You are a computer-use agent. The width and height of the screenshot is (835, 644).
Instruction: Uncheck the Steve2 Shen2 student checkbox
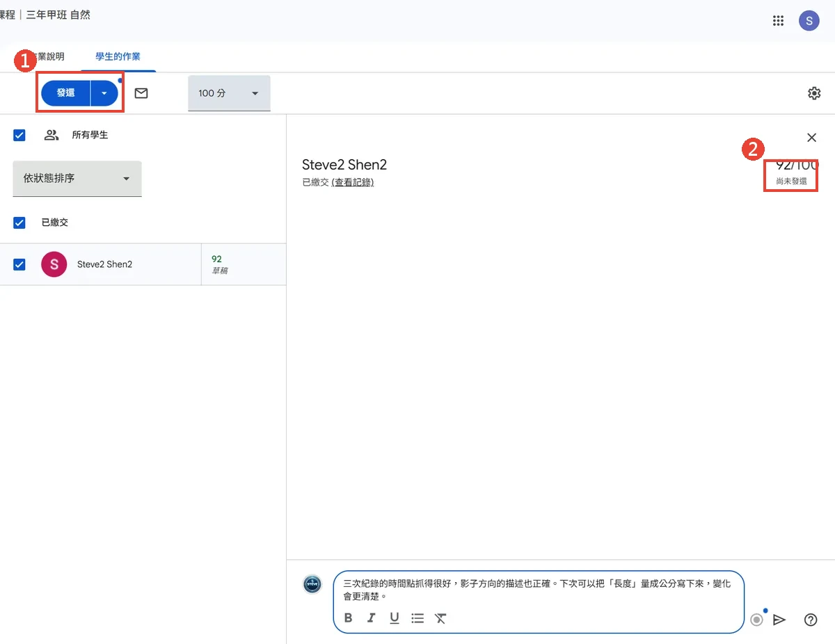[x=19, y=264]
